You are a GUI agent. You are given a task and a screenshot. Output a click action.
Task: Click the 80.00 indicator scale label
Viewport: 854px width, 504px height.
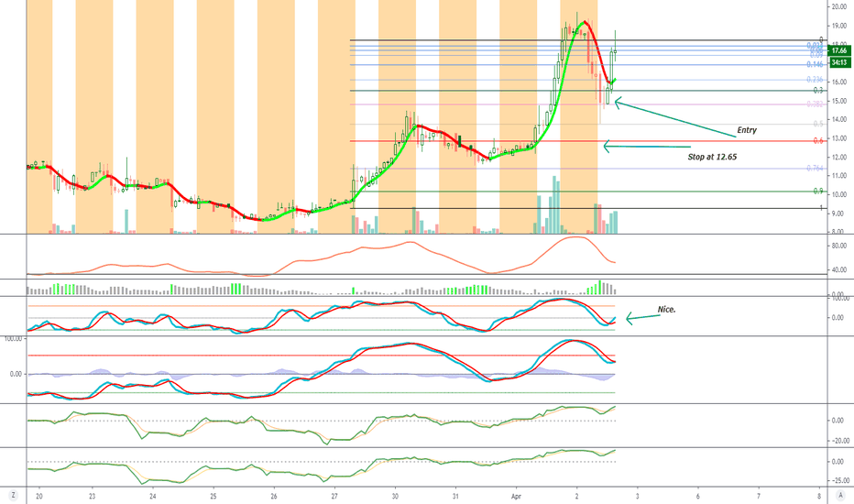click(839, 247)
